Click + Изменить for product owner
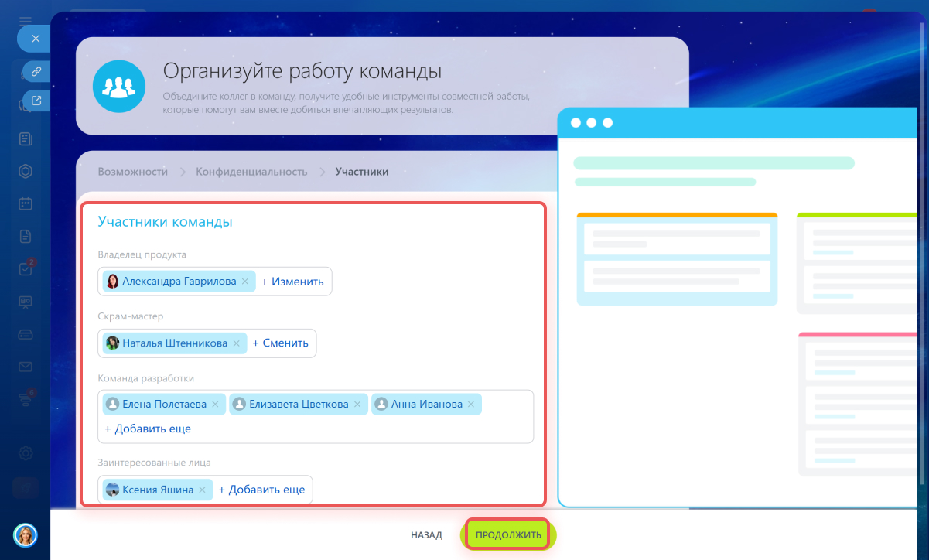 [292, 282]
